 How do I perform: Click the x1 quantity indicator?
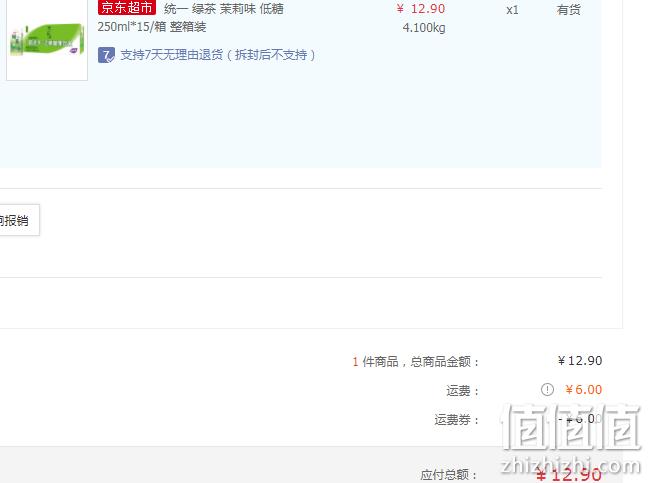tap(512, 10)
